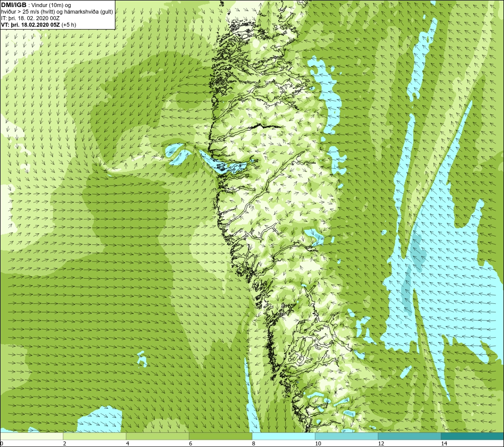
Task: Select the light green 2–4 scale swatch
Action: click(x=95, y=436)
